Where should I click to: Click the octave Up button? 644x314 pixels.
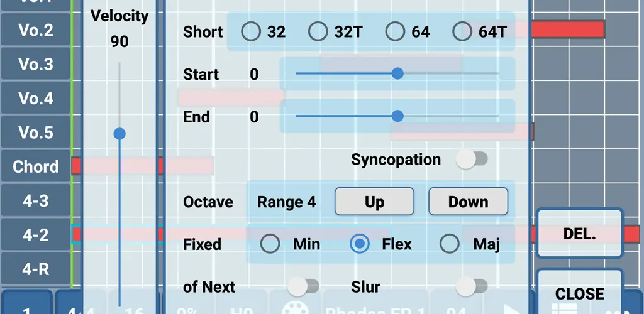pyautogui.click(x=374, y=201)
